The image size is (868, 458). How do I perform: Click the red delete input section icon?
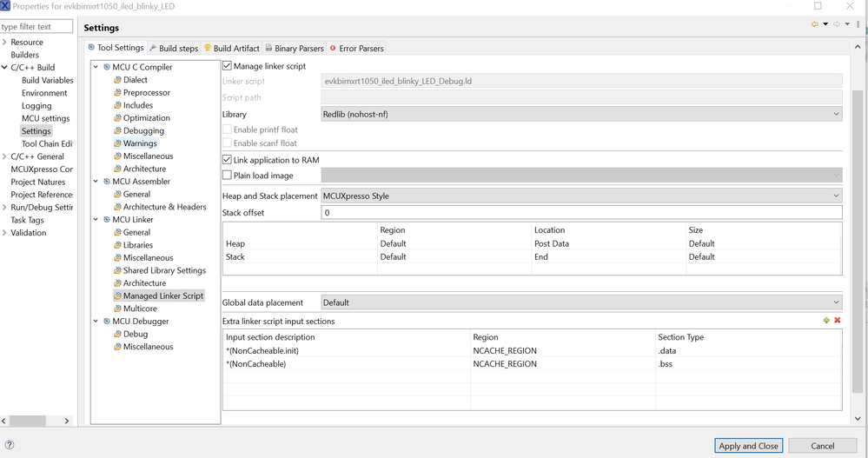838,321
